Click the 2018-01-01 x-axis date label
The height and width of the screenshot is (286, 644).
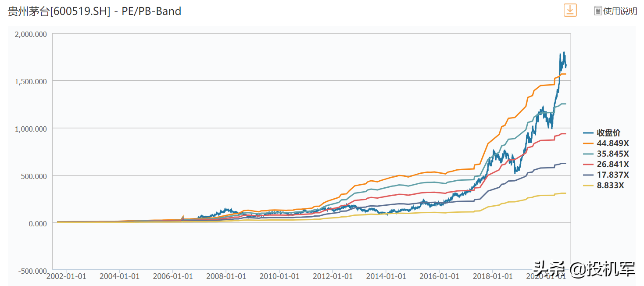493,276
